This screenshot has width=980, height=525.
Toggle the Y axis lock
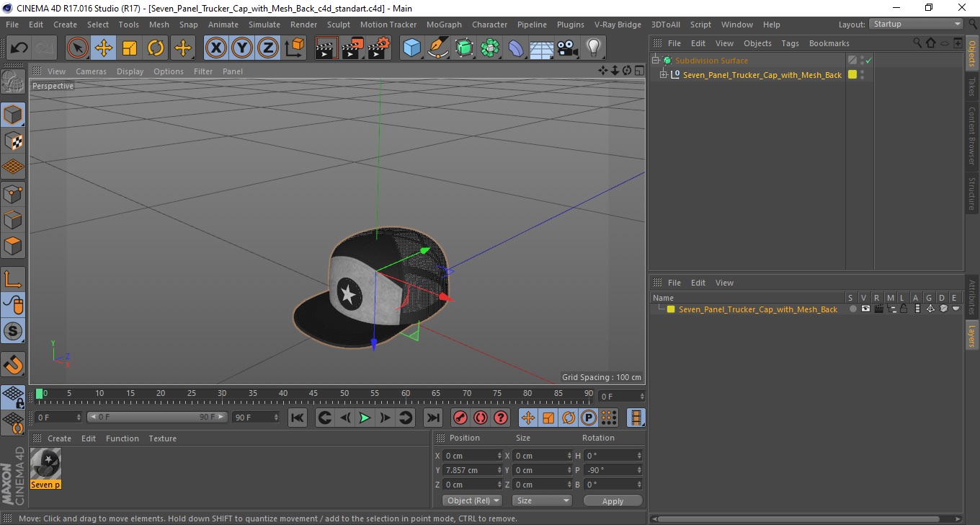[242, 48]
